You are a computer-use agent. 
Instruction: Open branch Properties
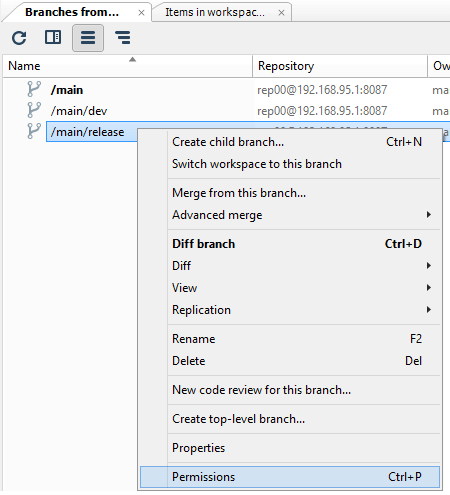click(290, 448)
